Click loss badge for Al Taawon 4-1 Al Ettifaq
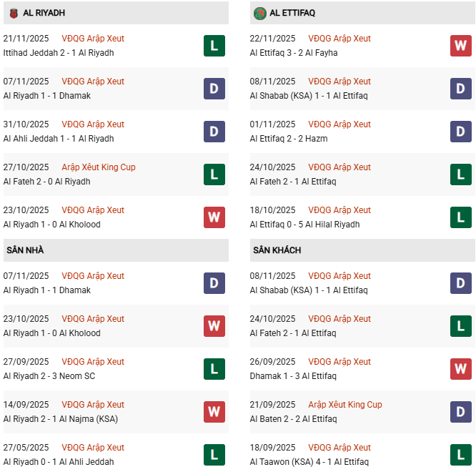Viewport: 476px width, 472px height. (460, 455)
